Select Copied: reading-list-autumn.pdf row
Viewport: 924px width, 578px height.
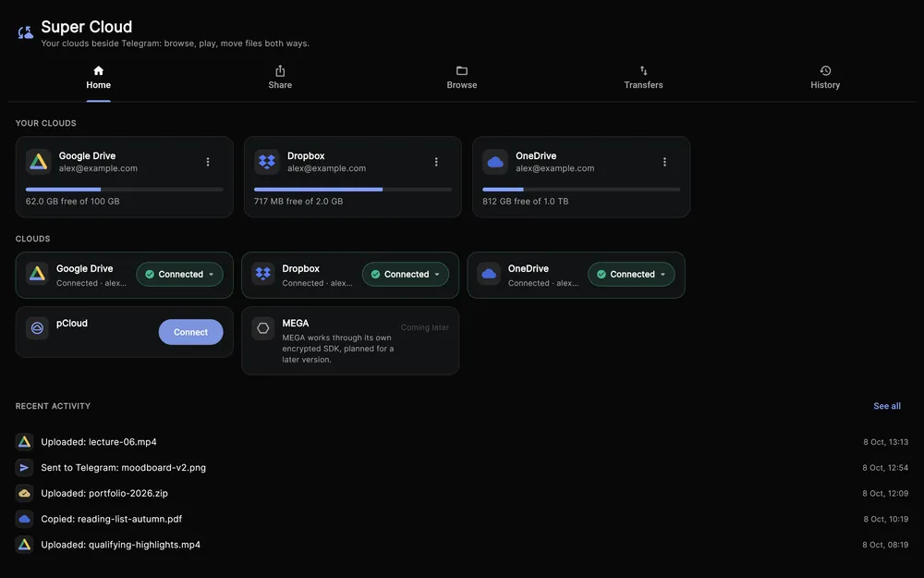coord(462,519)
